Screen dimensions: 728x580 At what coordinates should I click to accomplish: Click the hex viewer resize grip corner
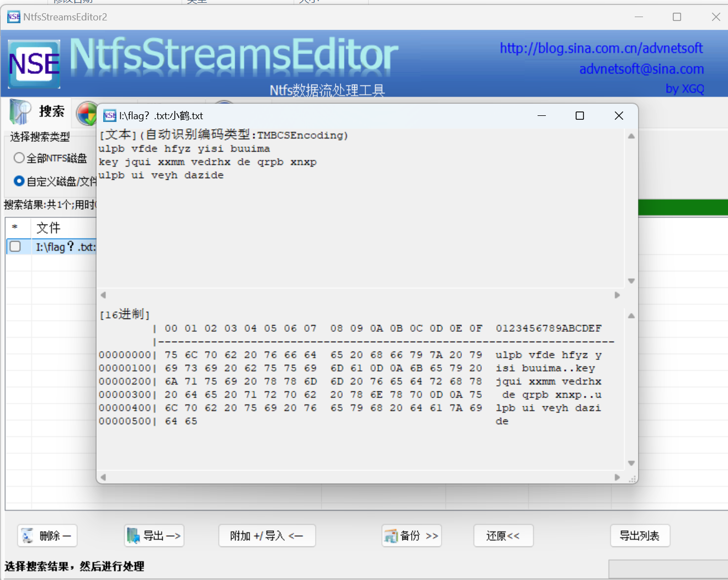pos(633,478)
